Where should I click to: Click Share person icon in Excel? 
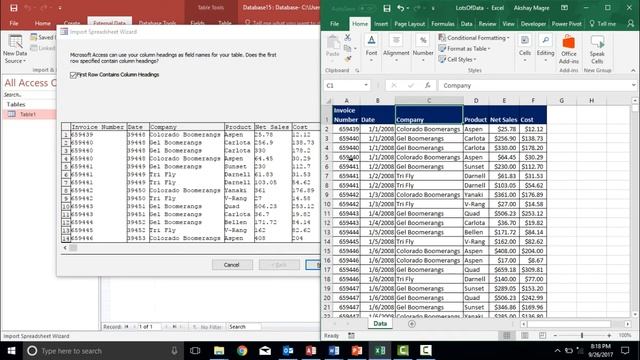631,24
